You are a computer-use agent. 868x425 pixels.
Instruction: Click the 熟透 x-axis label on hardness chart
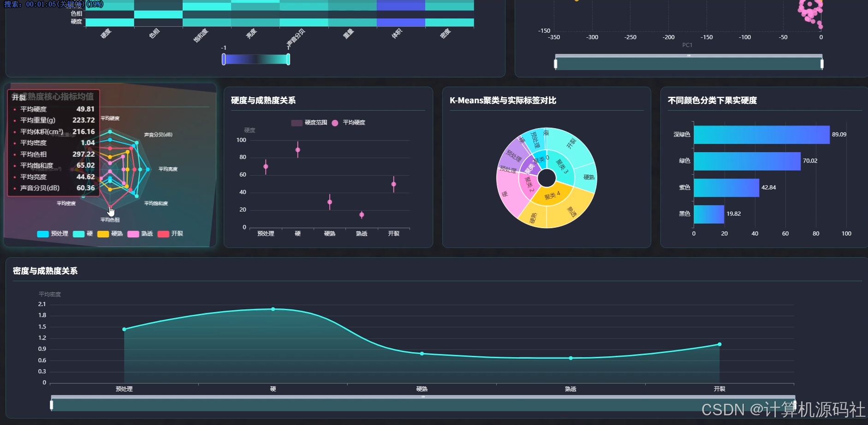coord(362,234)
